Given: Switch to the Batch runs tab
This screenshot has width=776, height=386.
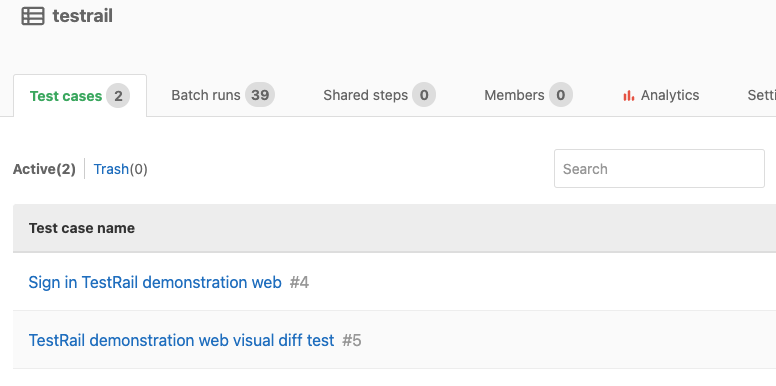Looking at the screenshot, I should click(223, 95).
